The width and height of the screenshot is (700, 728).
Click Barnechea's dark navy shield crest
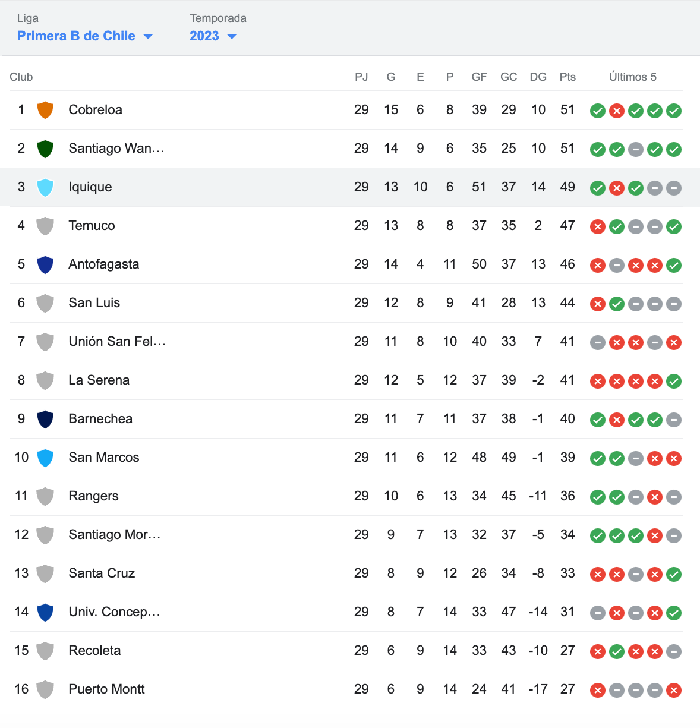pos(45,419)
